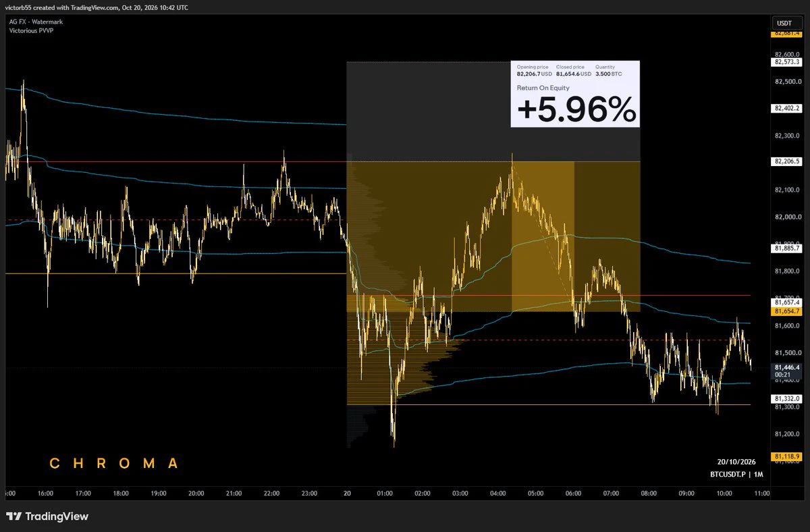This screenshot has height=532, width=810.
Task: Click the 82,206.5 price label
Action: (787, 161)
